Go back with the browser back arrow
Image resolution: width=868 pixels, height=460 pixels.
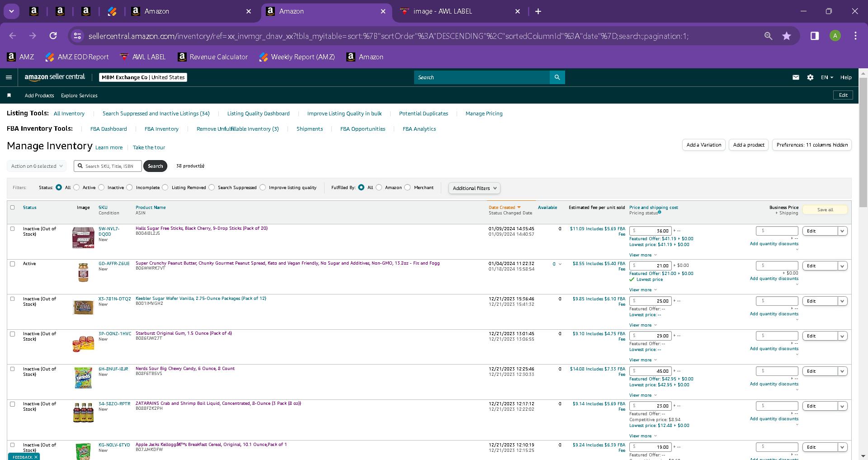tap(13, 36)
